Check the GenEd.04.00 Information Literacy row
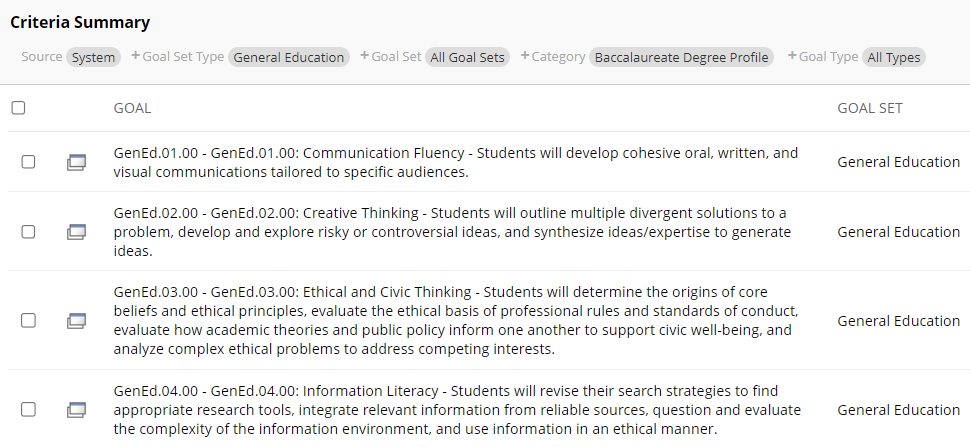The height and width of the screenshot is (447, 970). (x=28, y=409)
